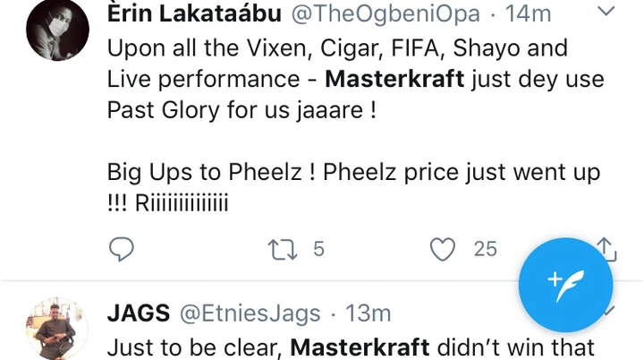Viewport: 644px width, 360px height.
Task: View the like count of 25
Action: (485, 249)
